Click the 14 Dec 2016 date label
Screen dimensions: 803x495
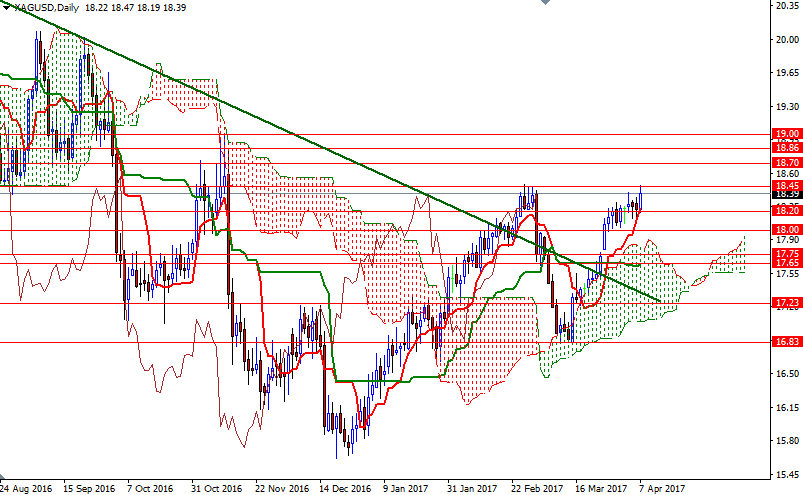[345, 489]
